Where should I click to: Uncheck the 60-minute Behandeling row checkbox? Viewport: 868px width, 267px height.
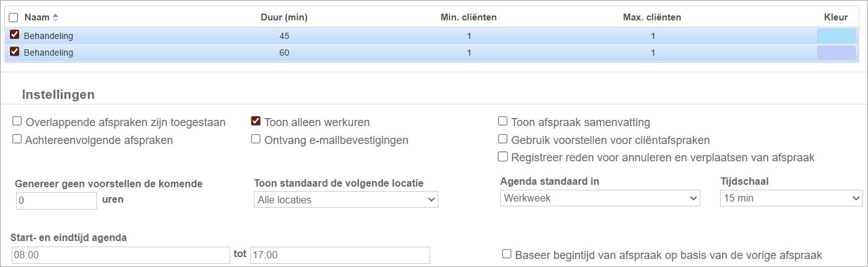point(15,52)
